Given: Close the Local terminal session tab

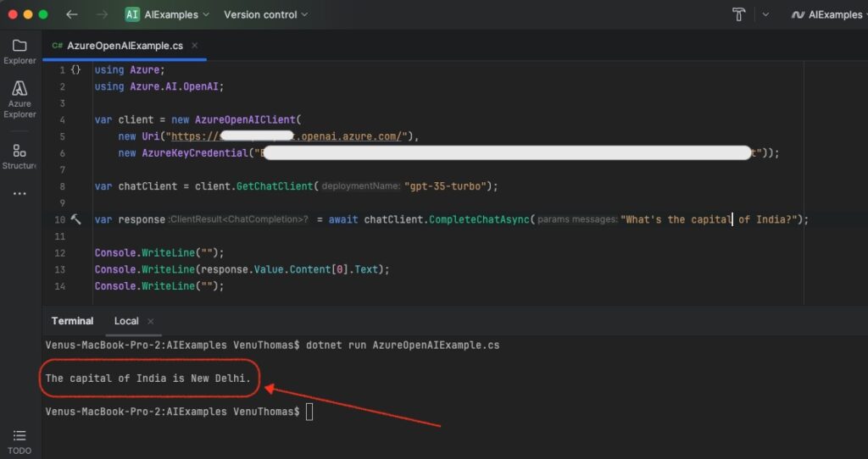Looking at the screenshot, I should click(151, 321).
